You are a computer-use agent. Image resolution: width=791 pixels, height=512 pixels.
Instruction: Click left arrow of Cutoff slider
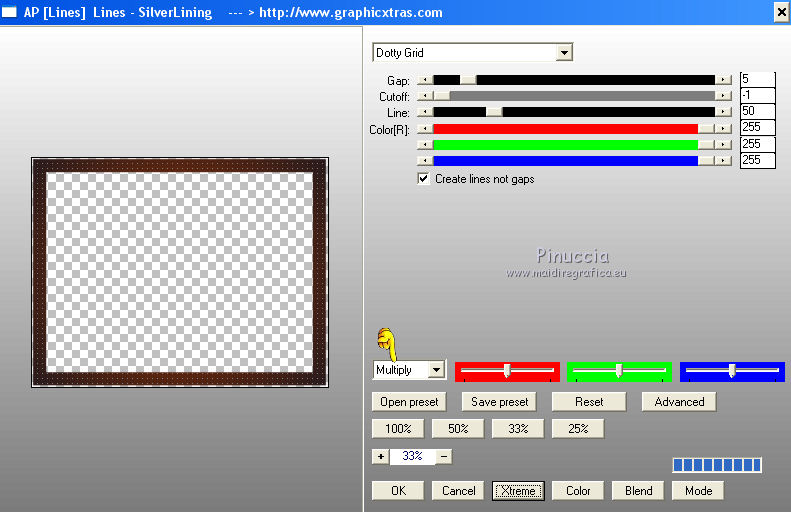coord(425,96)
